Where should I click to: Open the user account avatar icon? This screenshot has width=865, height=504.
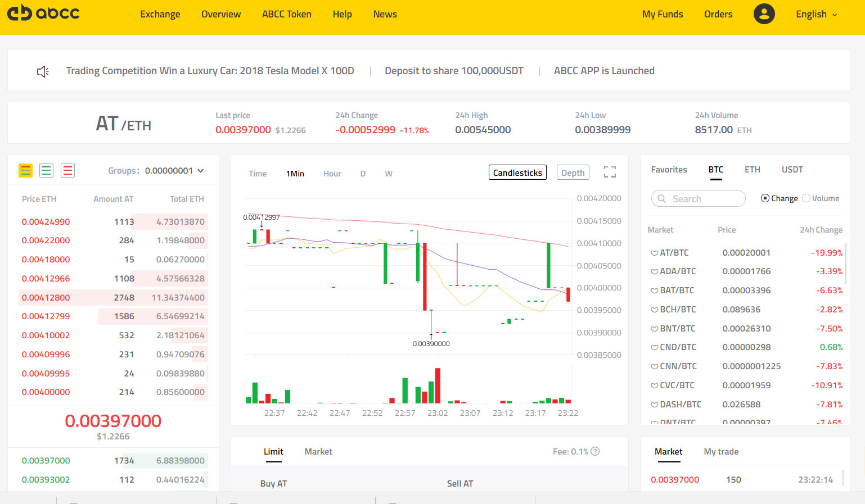pyautogui.click(x=764, y=13)
